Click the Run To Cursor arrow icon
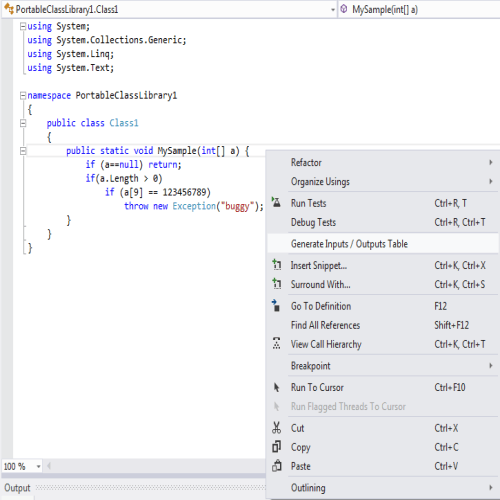The height and width of the screenshot is (500, 500). pyautogui.click(x=276, y=387)
